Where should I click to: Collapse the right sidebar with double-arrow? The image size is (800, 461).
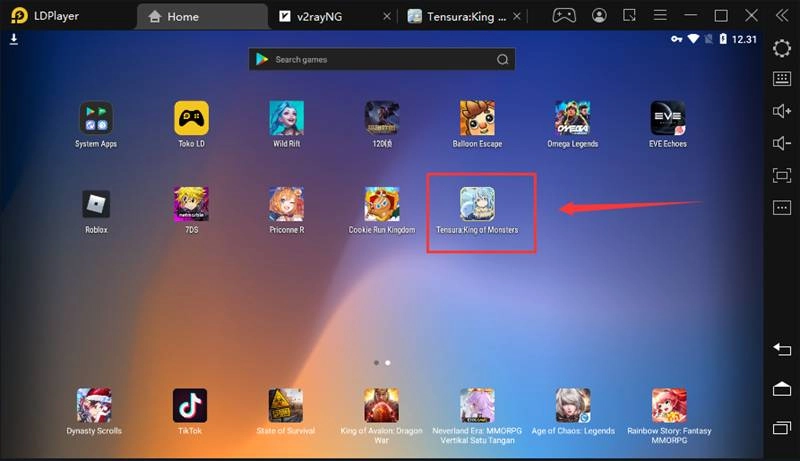(x=782, y=16)
